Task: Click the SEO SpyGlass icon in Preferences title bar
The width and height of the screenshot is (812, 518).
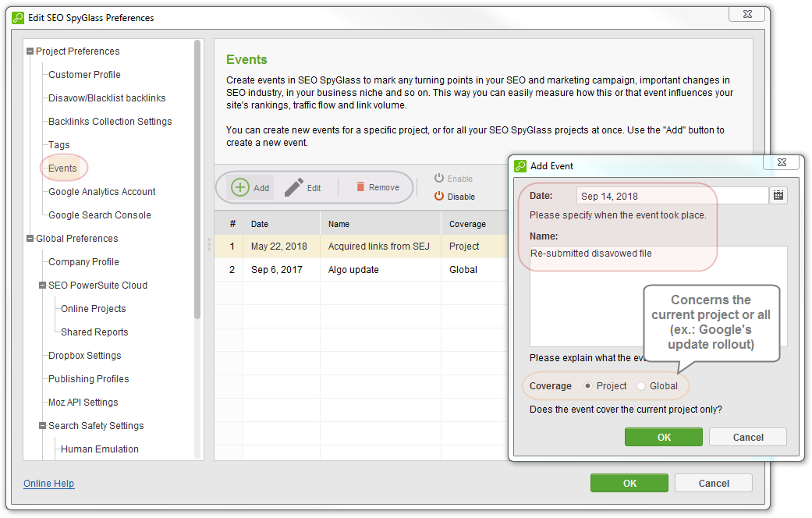Action: click(18, 18)
